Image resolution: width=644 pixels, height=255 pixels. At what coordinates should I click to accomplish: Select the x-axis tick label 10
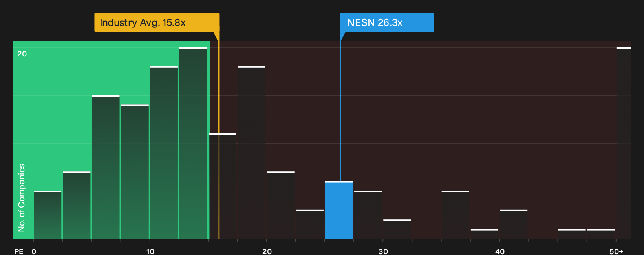(x=150, y=251)
